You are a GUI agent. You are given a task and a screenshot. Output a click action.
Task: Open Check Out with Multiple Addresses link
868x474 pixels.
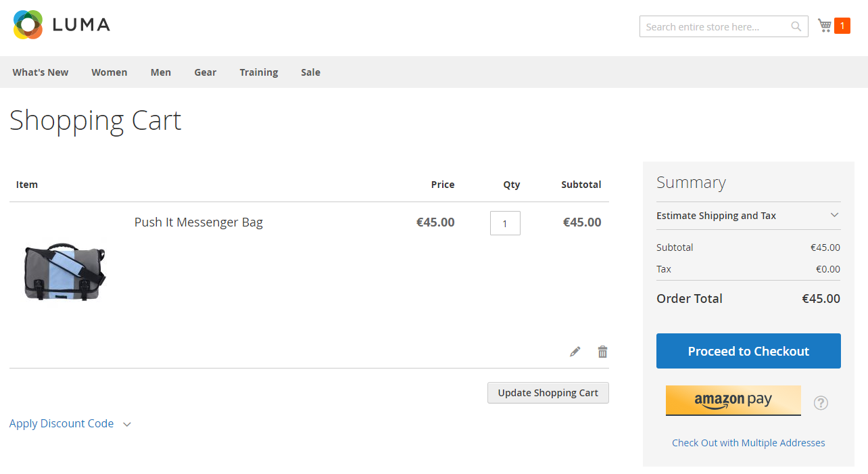748,443
